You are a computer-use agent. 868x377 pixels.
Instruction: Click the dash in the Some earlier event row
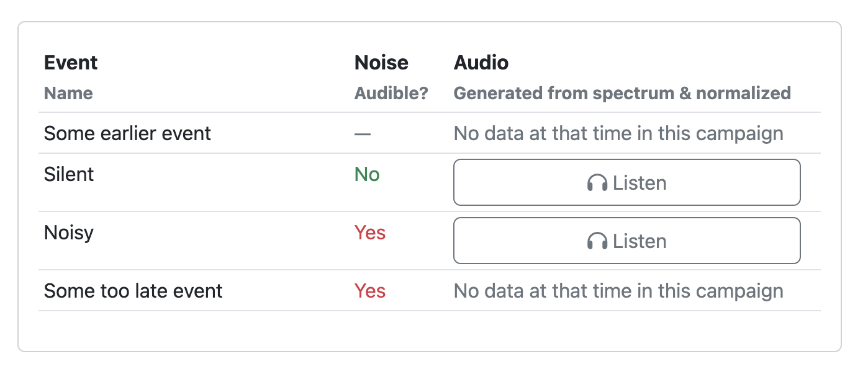pos(363,133)
